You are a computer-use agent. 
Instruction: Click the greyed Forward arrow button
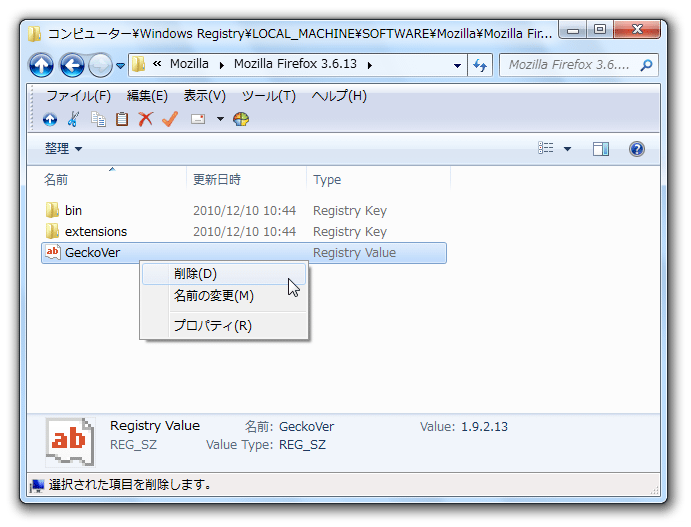click(x=100, y=65)
